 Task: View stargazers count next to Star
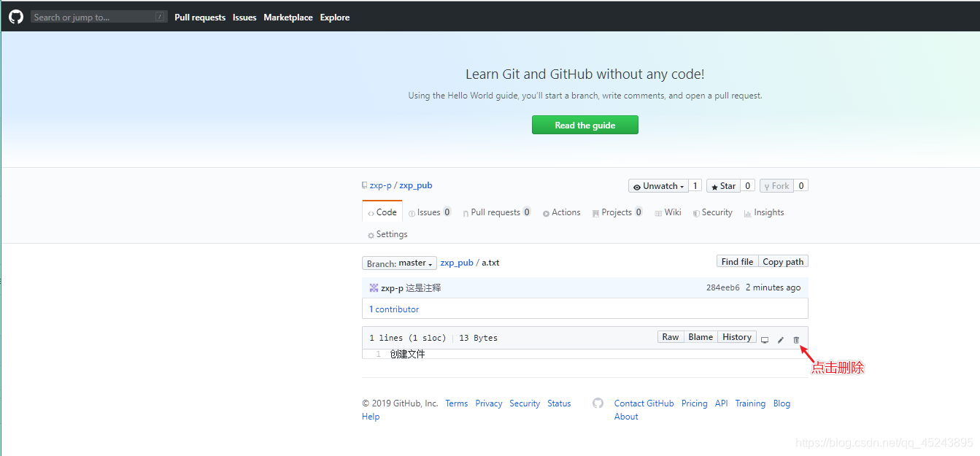tap(748, 186)
